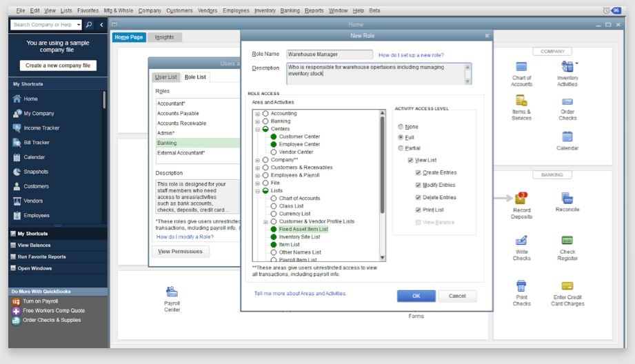Expand Customers & Receivables tree node
Image resolution: width=635 pixels, height=364 pixels.
pos(258,168)
